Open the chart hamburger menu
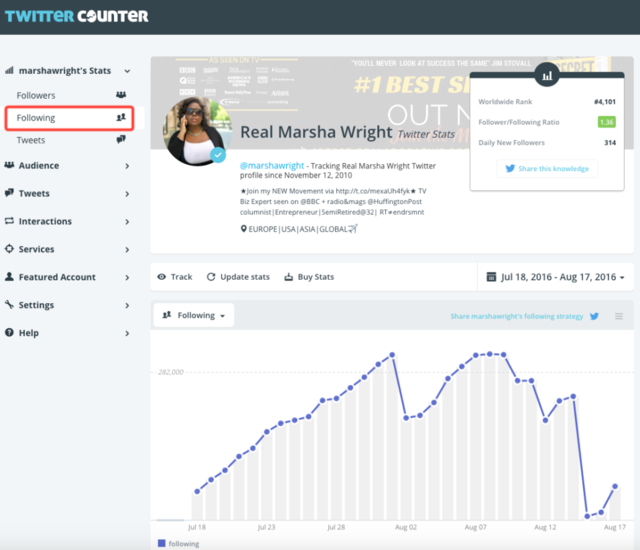This screenshot has width=640, height=550. coord(619,316)
